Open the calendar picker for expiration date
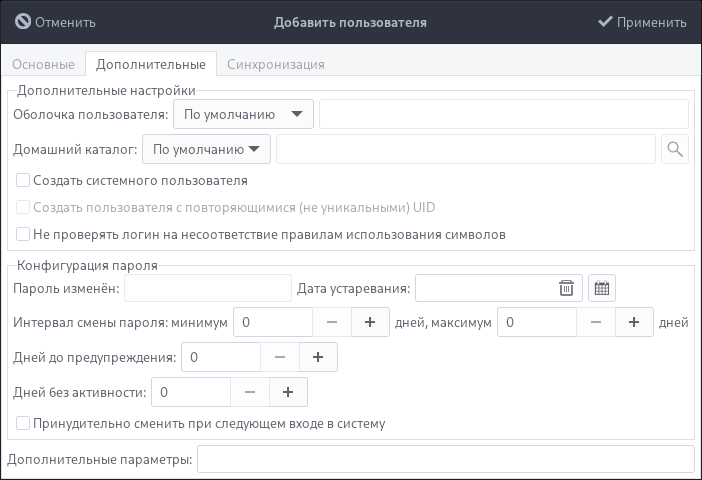Viewport: 702px width, 480px height. click(601, 288)
